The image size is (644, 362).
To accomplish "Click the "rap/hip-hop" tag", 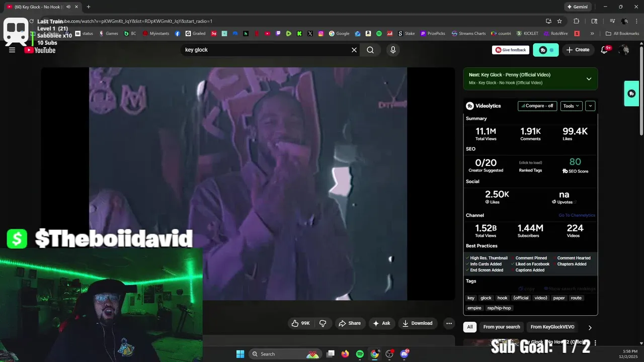I will 499,308.
